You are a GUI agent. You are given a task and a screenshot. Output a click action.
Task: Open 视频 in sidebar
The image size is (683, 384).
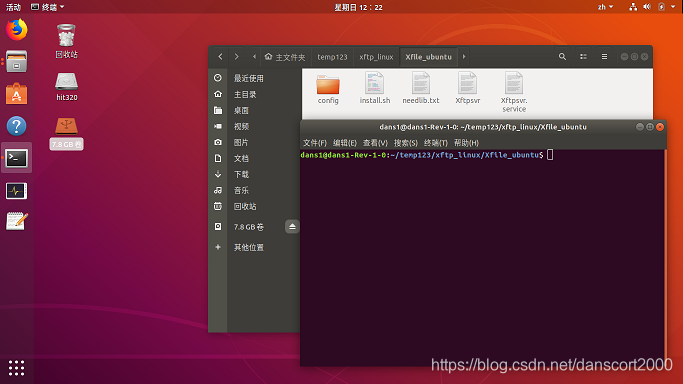click(x=255, y=126)
